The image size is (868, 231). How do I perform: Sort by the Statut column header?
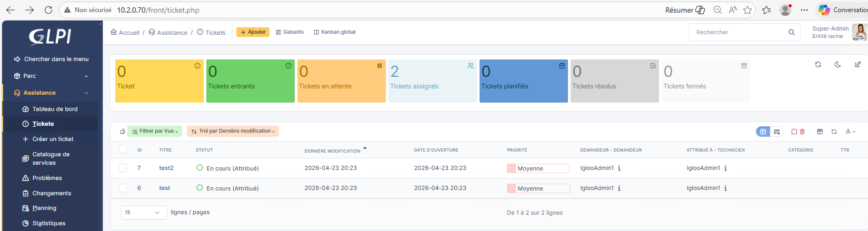[204, 150]
